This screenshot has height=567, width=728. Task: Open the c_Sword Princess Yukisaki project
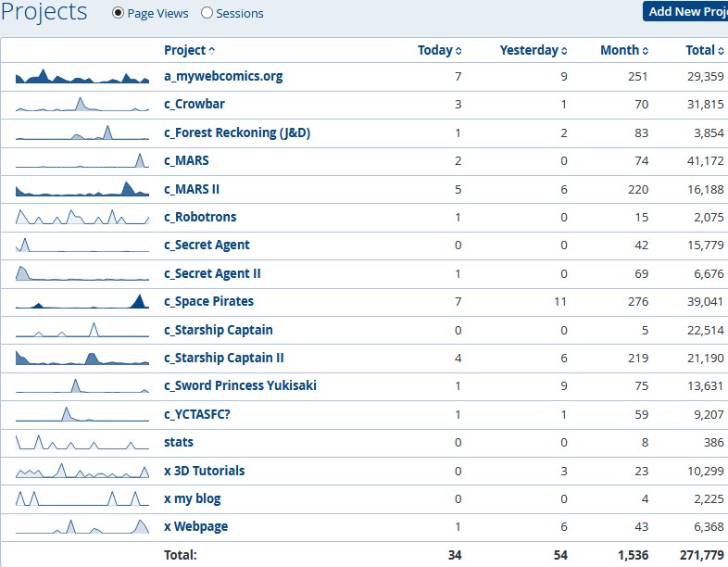pos(240,385)
